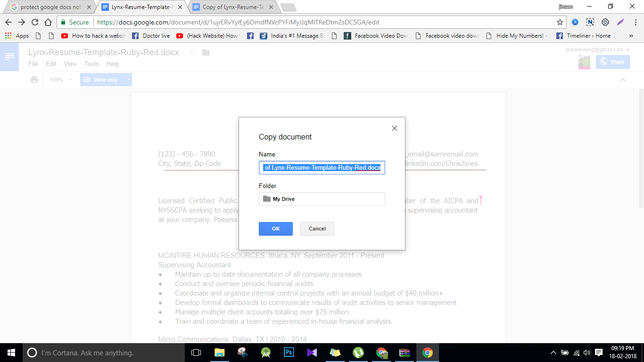The height and width of the screenshot is (362, 644).
Task: Open the Apps bookmarks shortcut
Action: pos(17,36)
